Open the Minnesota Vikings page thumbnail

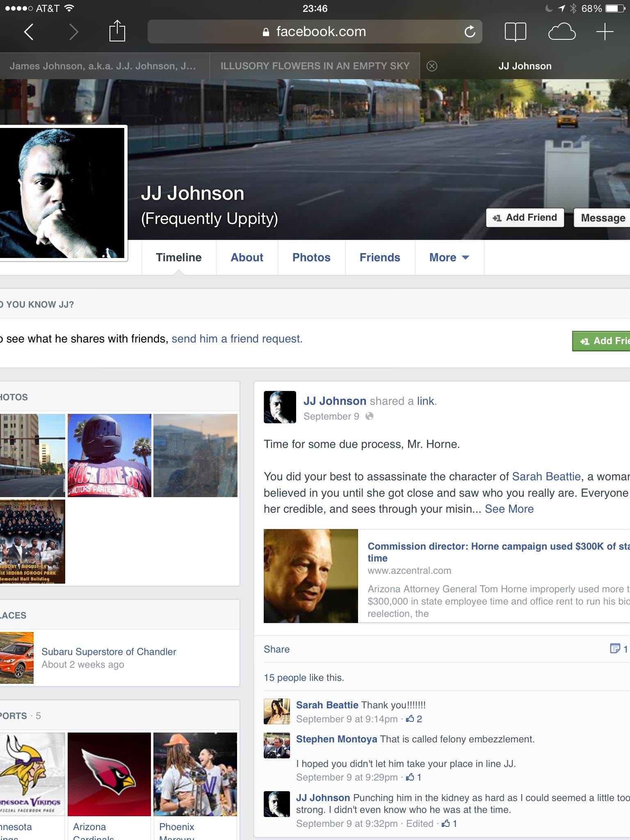pyautogui.click(x=32, y=774)
